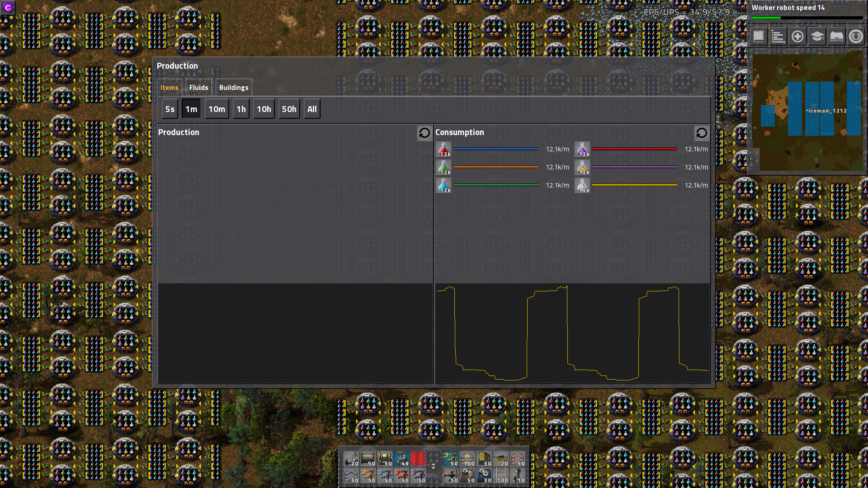Switch to the Buildings tab
The width and height of the screenshot is (868, 488).
[234, 88]
